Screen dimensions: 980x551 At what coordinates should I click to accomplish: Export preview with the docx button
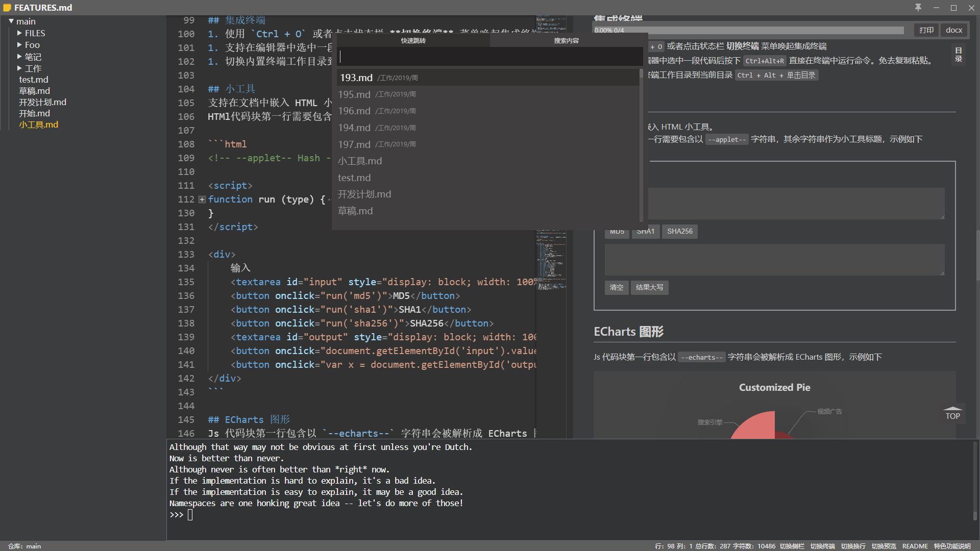coord(953,30)
